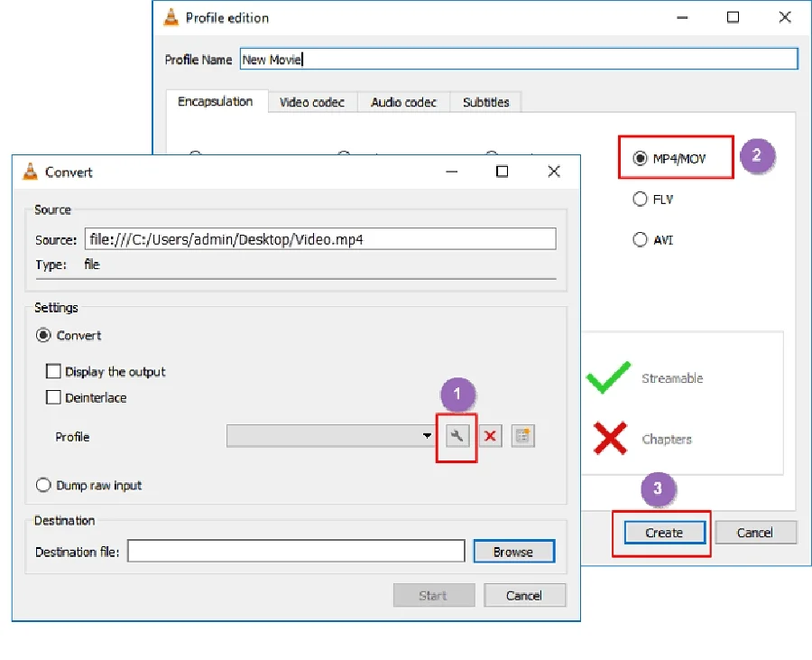812x660 pixels.
Task: Close the Convert dialog window
Action: 552,172
